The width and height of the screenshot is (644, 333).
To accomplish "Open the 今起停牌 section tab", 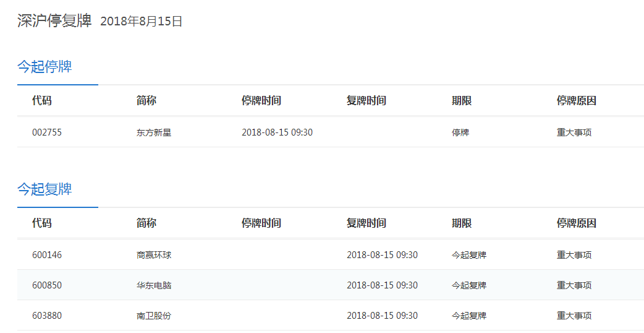I will (x=44, y=67).
